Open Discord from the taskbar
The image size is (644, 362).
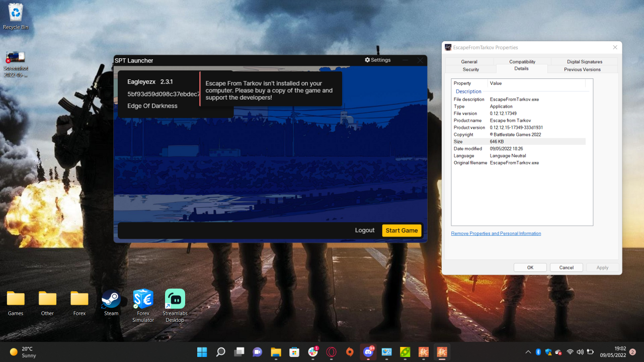tap(368, 352)
